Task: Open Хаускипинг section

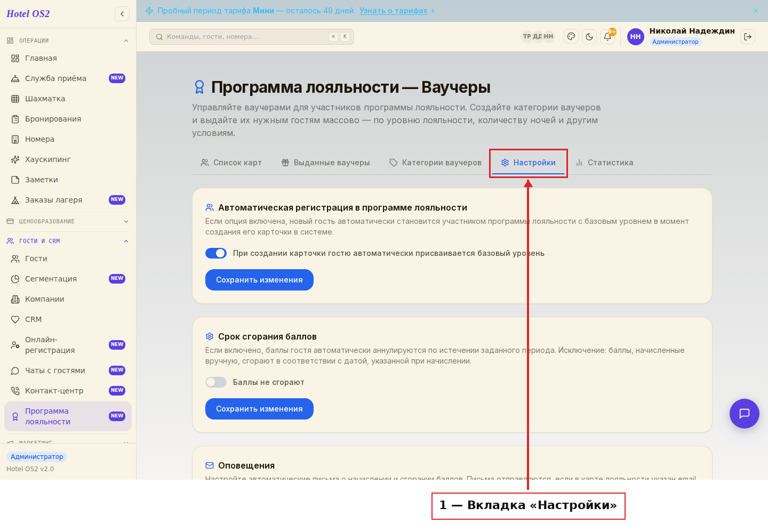Action: point(68,159)
